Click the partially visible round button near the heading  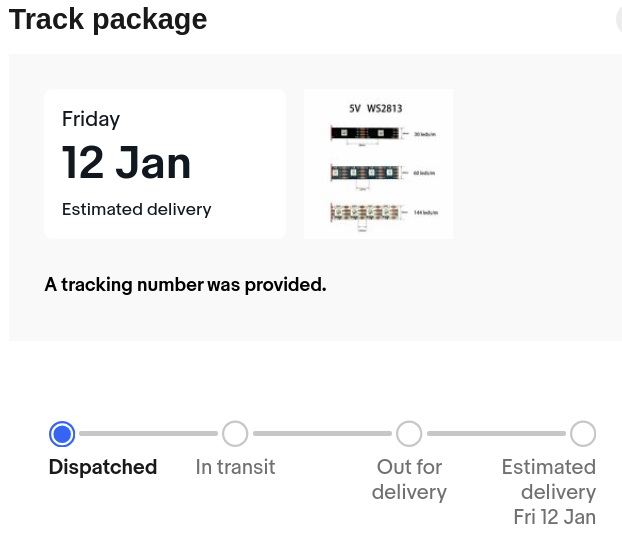pyautogui.click(x=619, y=19)
